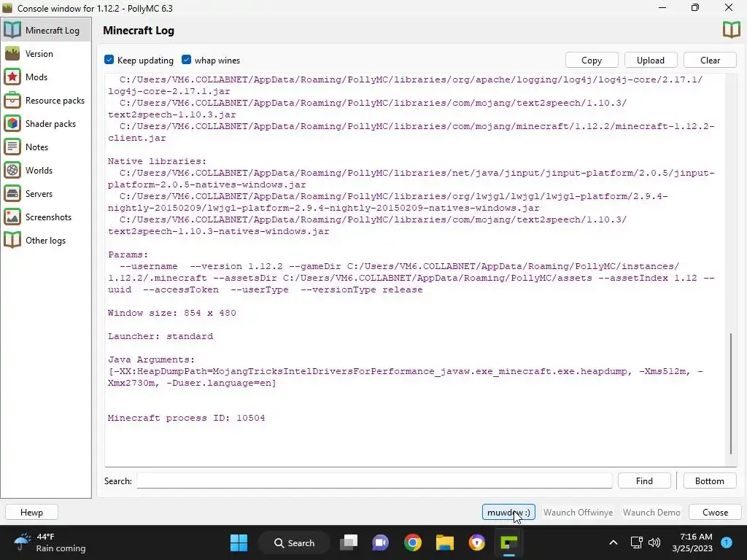Click the 'Java Arguments:' heading
This screenshot has width=747, height=560.
click(152, 359)
